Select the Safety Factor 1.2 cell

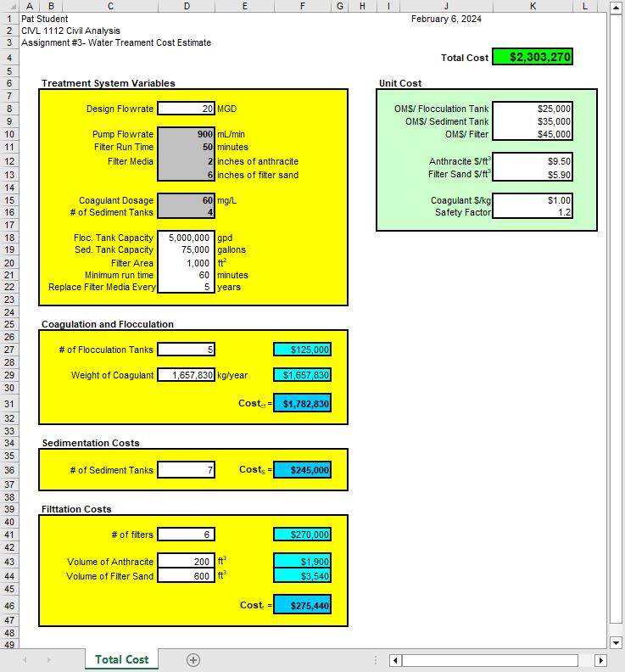coord(532,212)
